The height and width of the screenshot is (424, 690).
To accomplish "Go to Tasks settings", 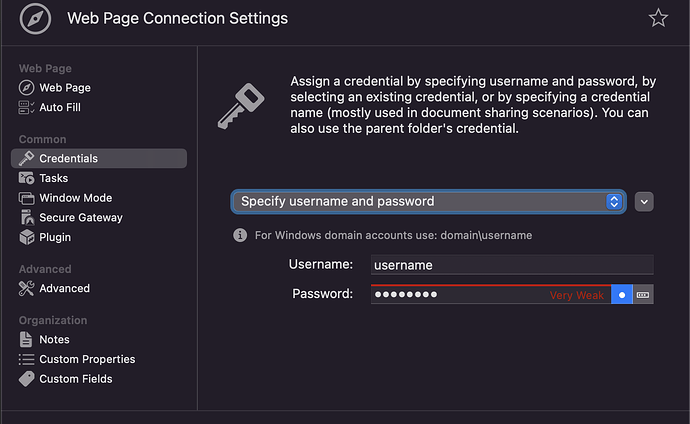I will [53, 178].
